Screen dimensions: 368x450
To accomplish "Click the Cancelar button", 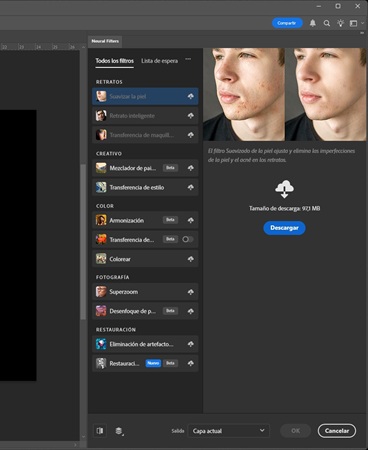I will click(337, 431).
